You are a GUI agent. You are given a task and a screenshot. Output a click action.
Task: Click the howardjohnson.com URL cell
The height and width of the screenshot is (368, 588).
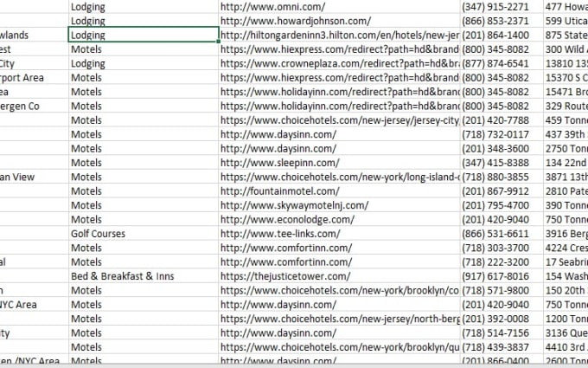click(339, 21)
